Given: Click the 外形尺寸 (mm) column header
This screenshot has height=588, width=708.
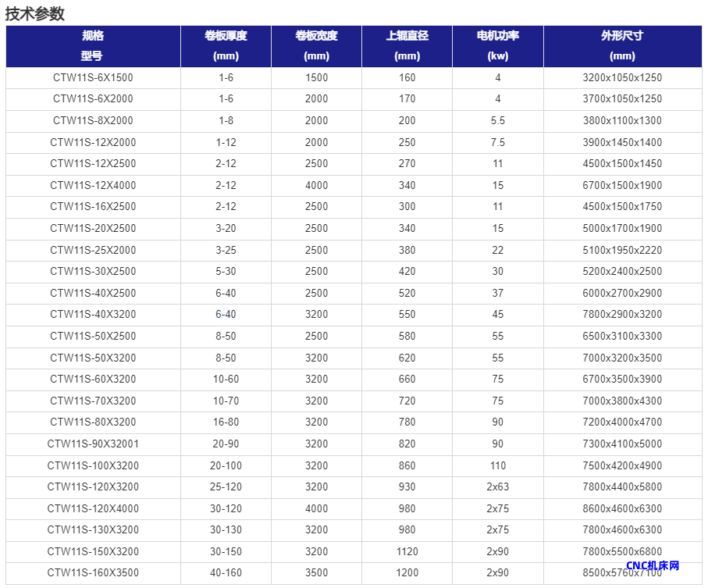Looking at the screenshot, I should (x=622, y=46).
